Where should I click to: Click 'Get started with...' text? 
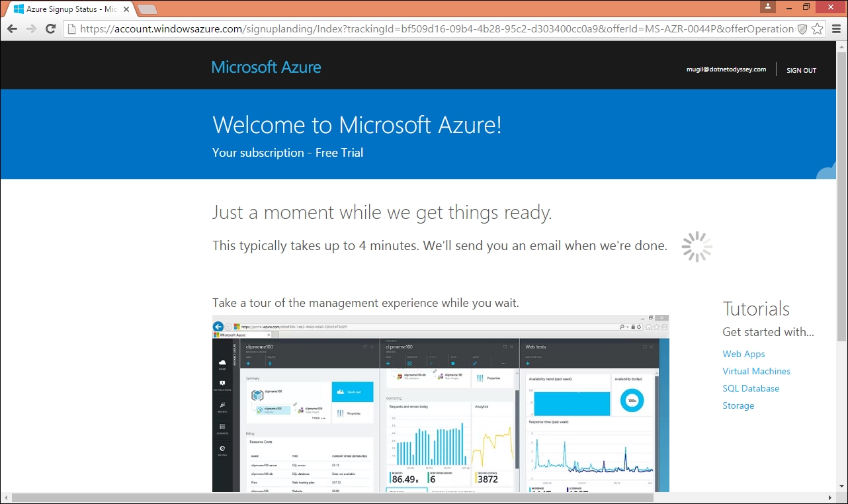[768, 332]
